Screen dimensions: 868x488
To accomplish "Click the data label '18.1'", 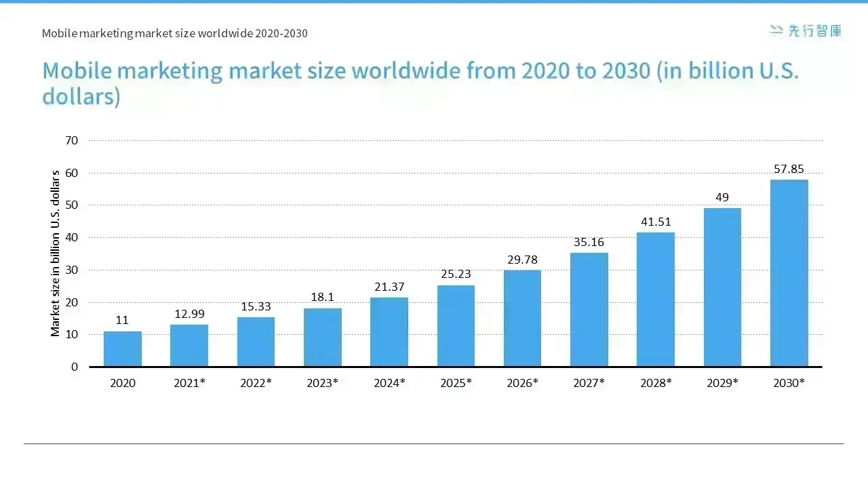I will [x=323, y=298].
